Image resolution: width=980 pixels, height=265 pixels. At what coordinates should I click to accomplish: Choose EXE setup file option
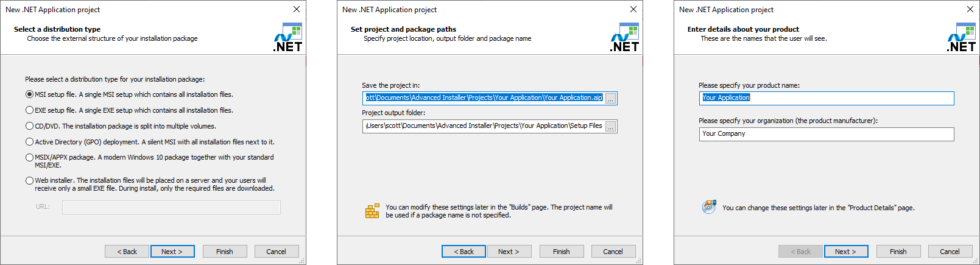(29, 110)
